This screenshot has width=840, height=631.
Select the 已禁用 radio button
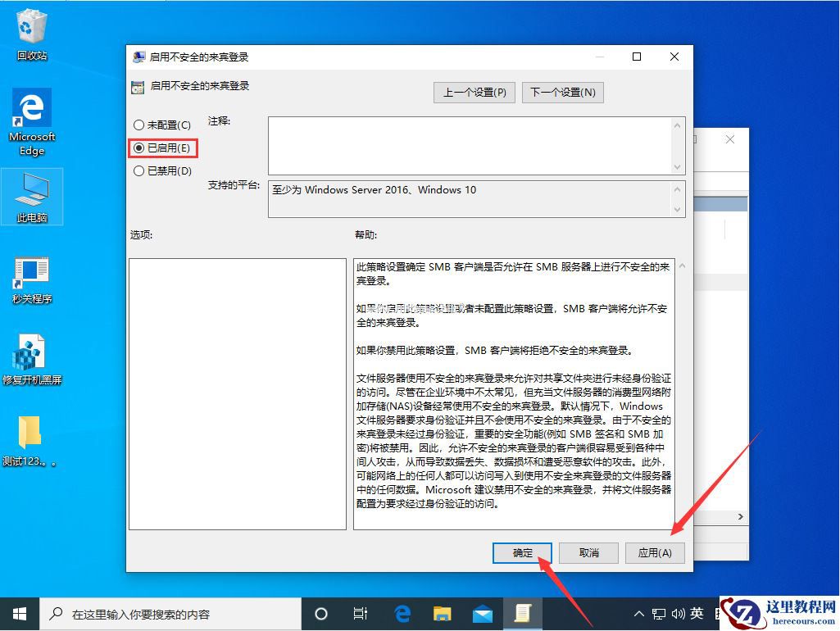[141, 170]
